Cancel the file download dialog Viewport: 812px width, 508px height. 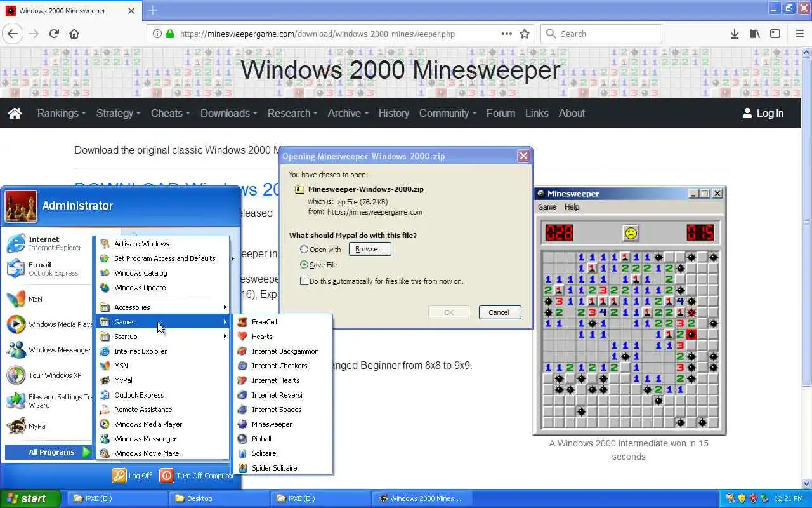point(500,312)
